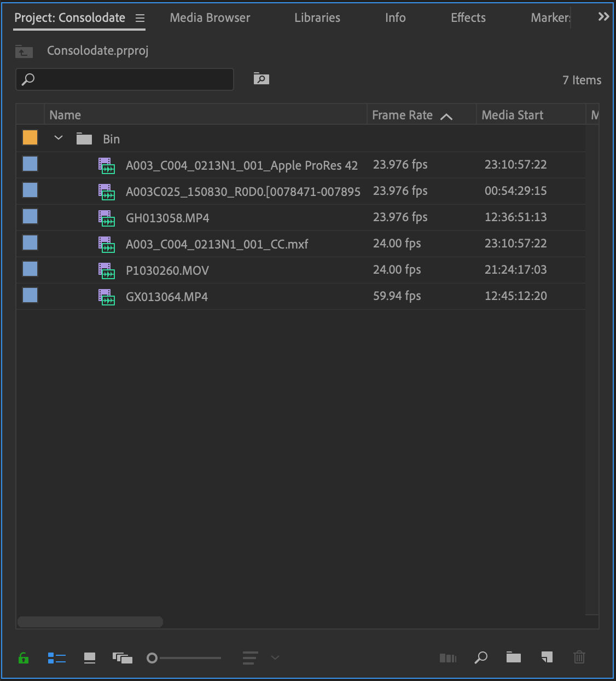616x681 pixels.
Task: Collapse the Bin folder
Action: [58, 138]
